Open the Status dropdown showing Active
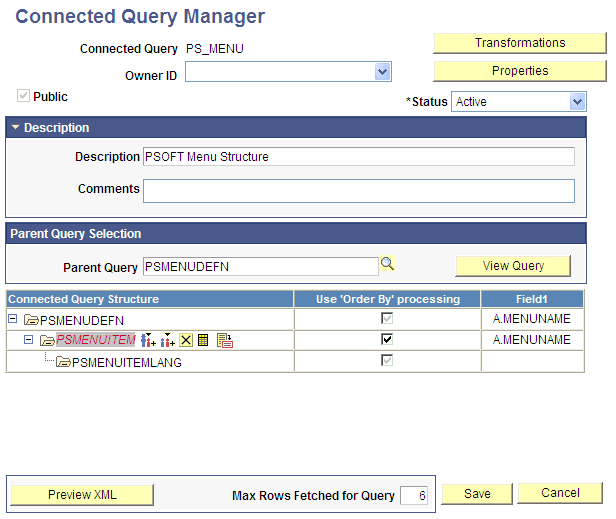Image resolution: width=616 pixels, height=519 pixels. pyautogui.click(x=578, y=102)
